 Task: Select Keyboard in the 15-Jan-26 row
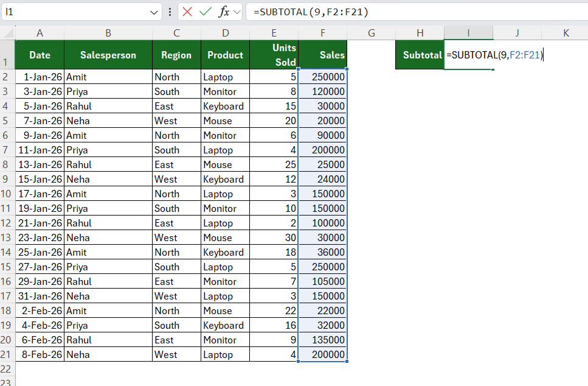click(226, 179)
